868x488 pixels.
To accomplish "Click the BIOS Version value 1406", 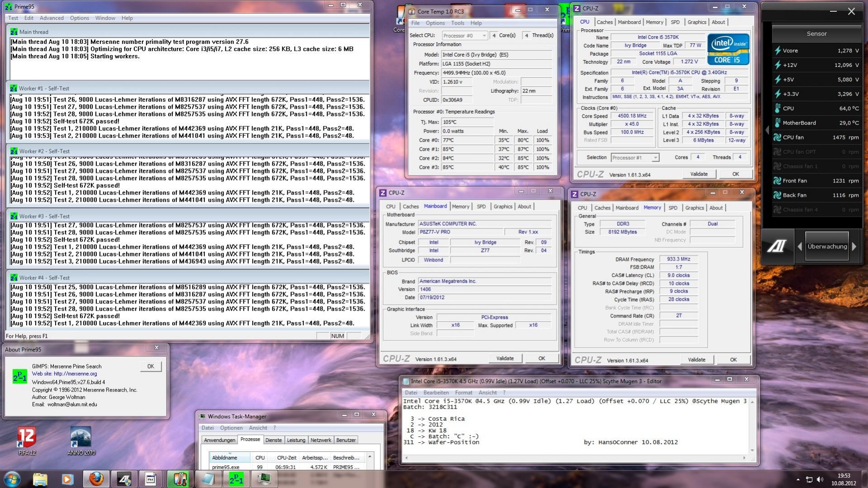I will (484, 289).
